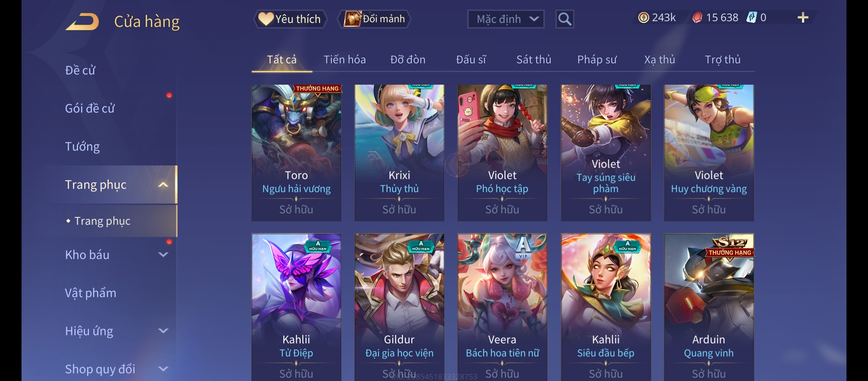Click the blue voucher ticket icon
868x381 pixels.
tap(752, 17)
